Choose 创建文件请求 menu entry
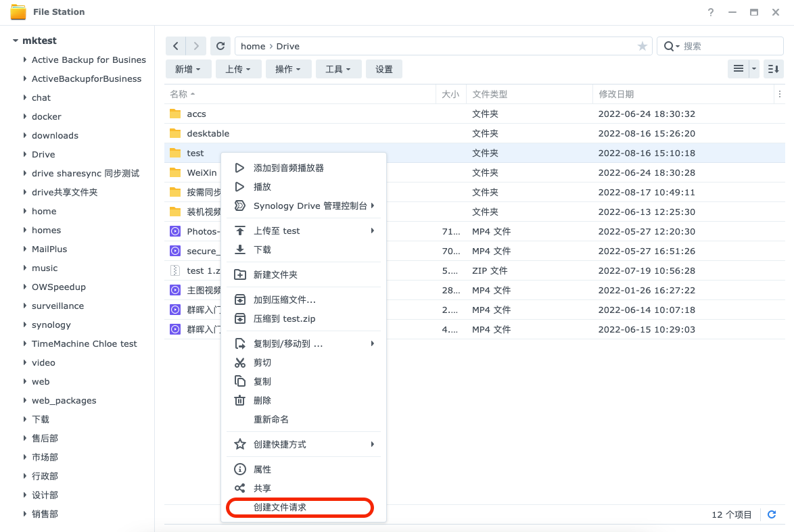This screenshot has width=794, height=532. [303, 507]
